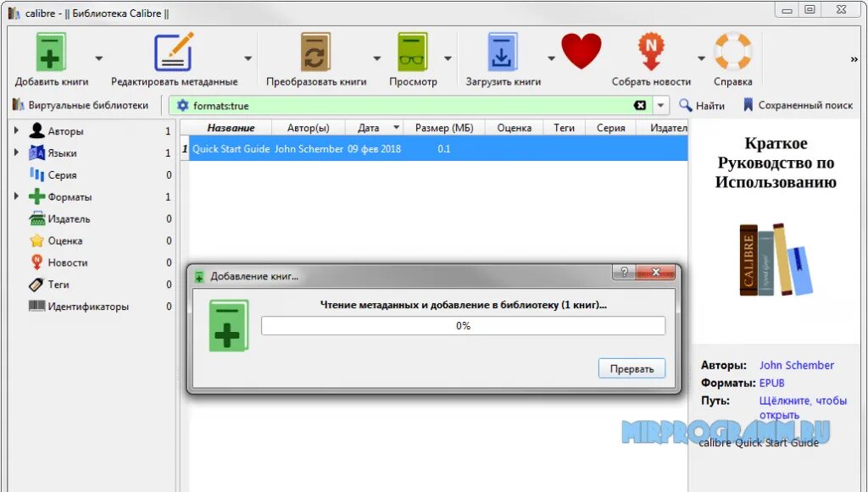The height and width of the screenshot is (492, 868).
Task: Select Tags (Теги) category in sidebar
Action: click(x=58, y=285)
